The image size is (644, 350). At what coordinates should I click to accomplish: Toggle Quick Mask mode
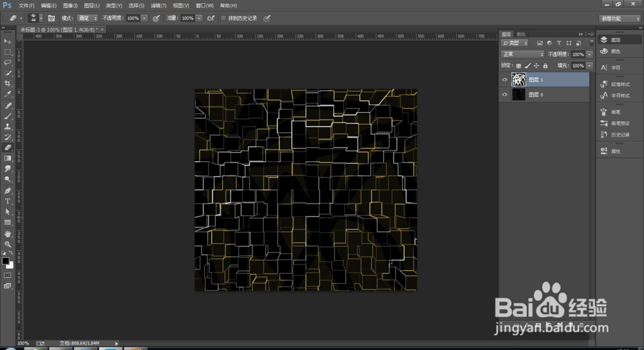click(7, 275)
